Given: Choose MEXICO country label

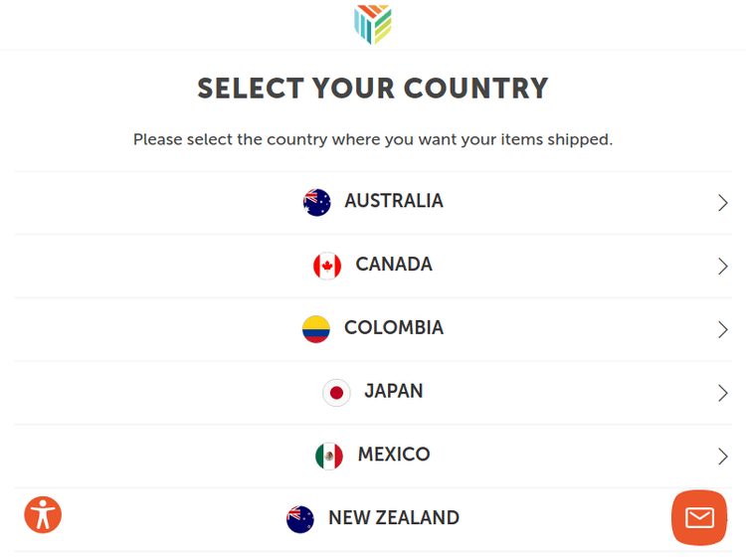Looking at the screenshot, I should pyautogui.click(x=394, y=455).
